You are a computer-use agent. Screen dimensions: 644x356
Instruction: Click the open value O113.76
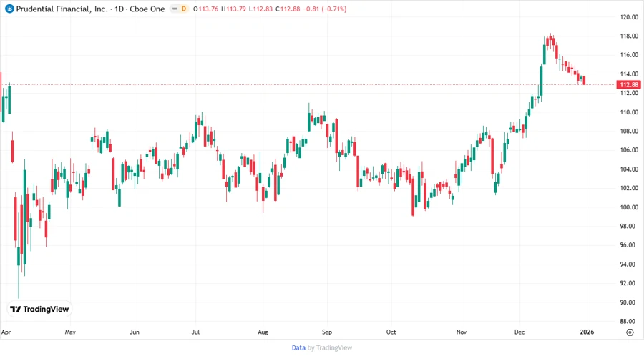[x=206, y=9]
